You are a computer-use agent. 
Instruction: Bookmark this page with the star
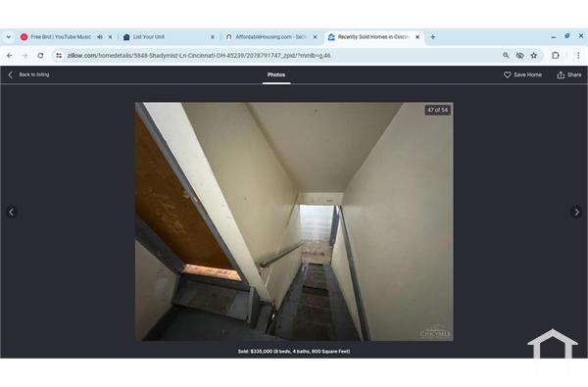click(x=534, y=56)
